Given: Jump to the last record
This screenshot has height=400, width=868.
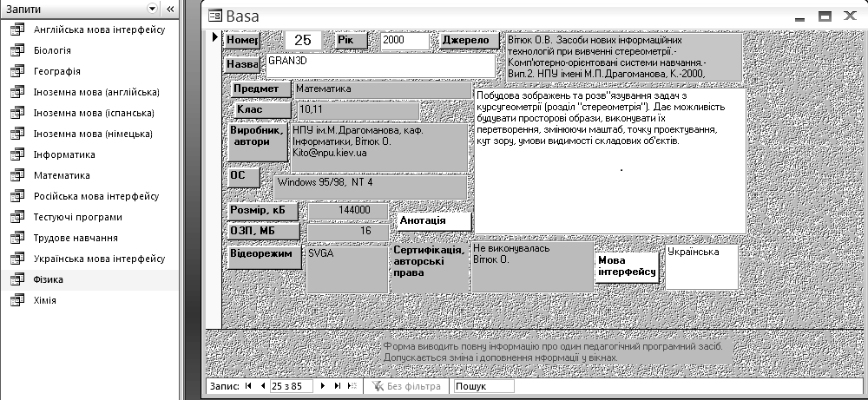Looking at the screenshot, I should [x=337, y=386].
